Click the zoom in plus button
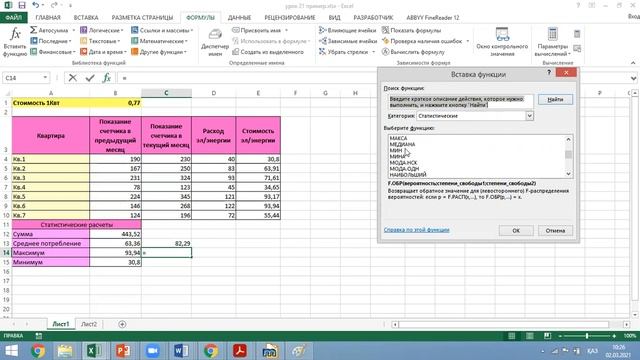The height and width of the screenshot is (360, 640). tap(614, 336)
